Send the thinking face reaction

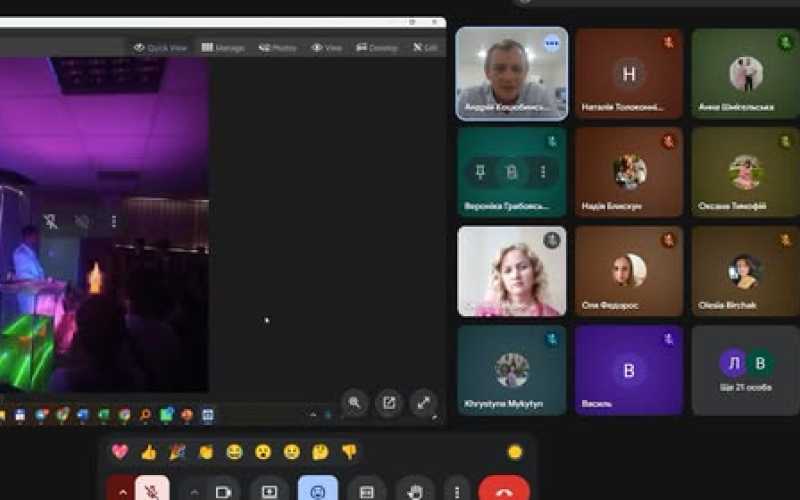(320, 452)
